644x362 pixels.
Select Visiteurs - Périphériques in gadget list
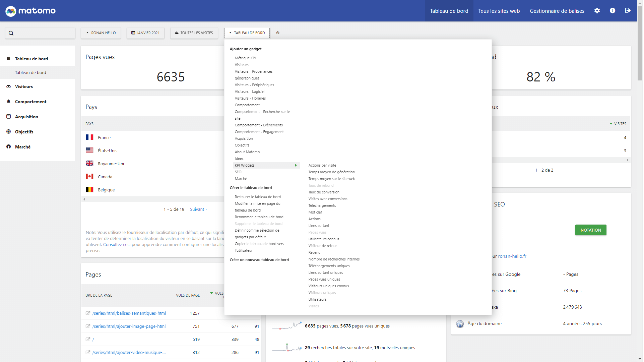254,85
